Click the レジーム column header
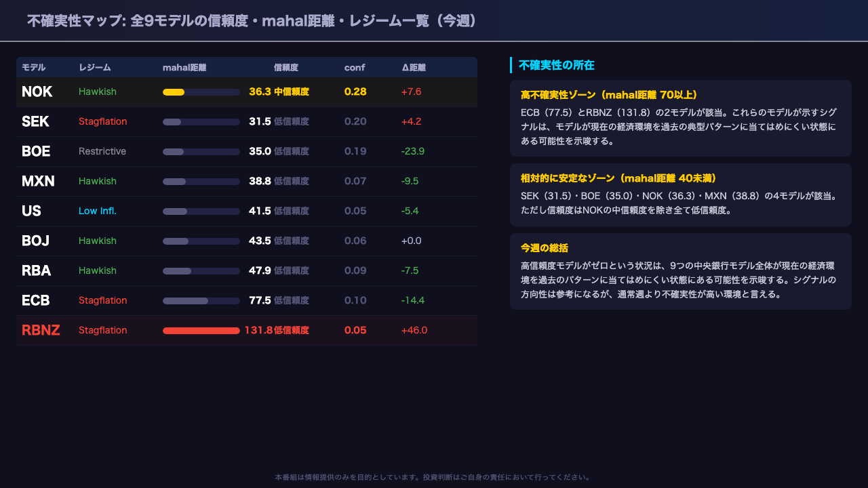Viewport: 868px width, 488px height. click(95, 67)
